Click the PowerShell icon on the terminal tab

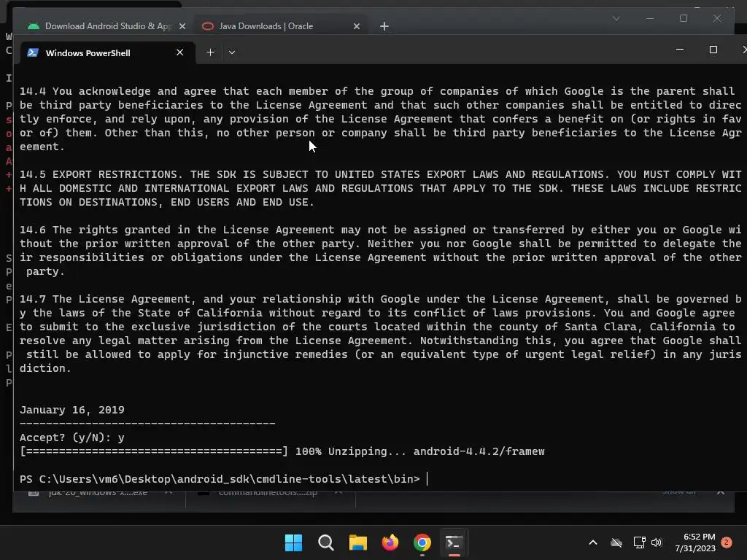[33, 52]
